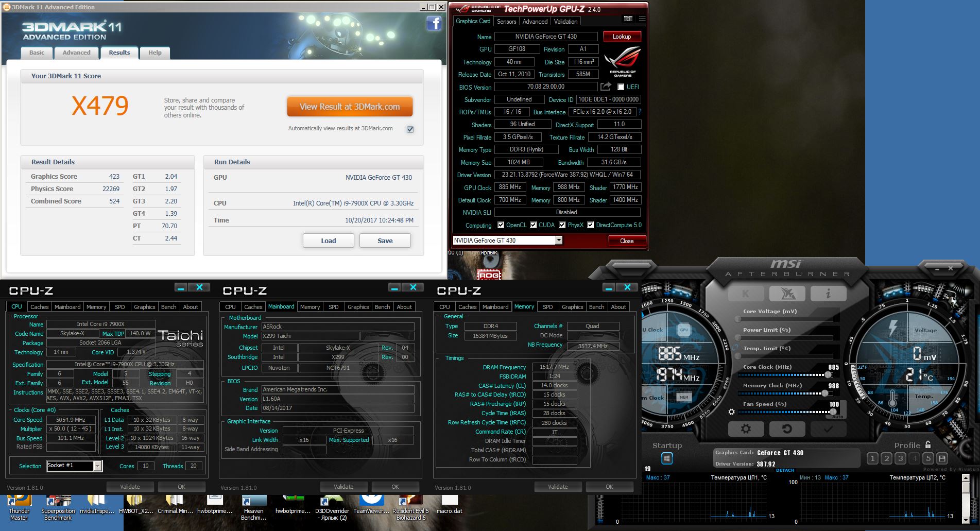
Task: Click Validate in the CPU-Z Mainboard window
Action: (x=343, y=487)
